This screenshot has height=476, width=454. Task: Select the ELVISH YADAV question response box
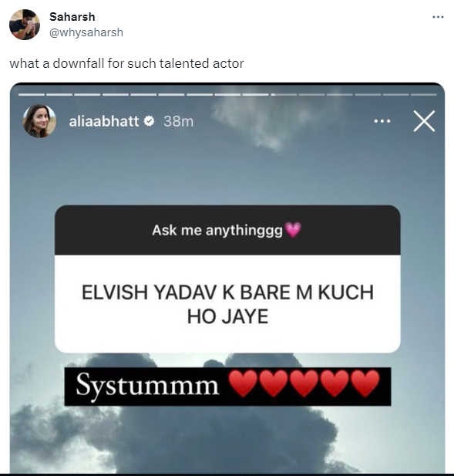(227, 304)
